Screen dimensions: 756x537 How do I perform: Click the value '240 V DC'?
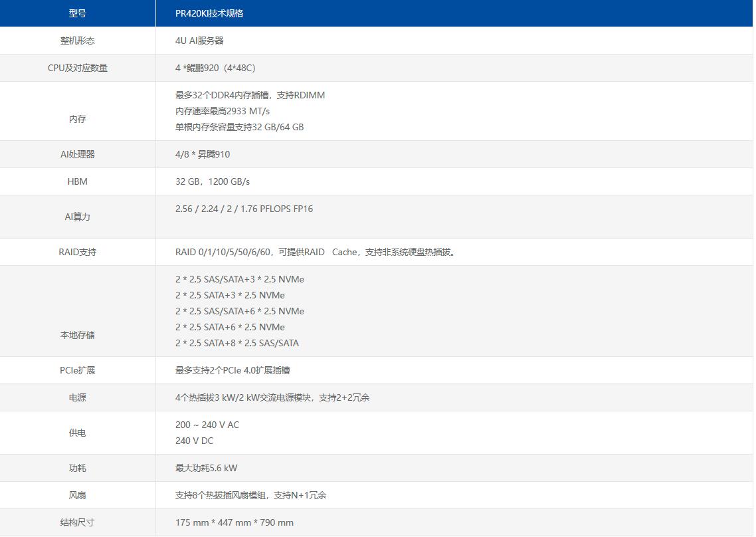click(194, 441)
